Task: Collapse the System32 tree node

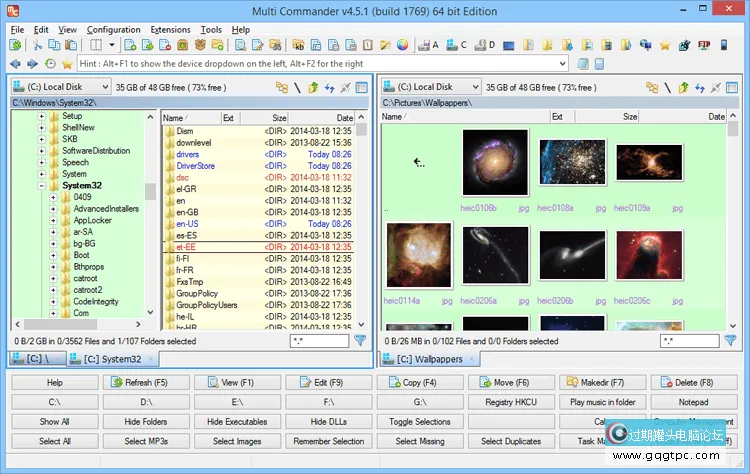Action: point(42,185)
